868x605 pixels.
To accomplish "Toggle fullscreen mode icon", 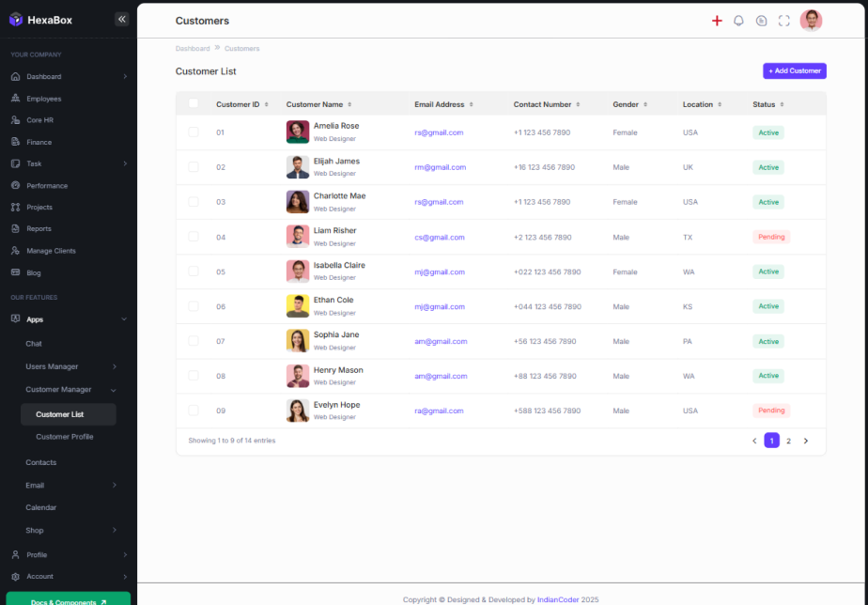I will [784, 21].
